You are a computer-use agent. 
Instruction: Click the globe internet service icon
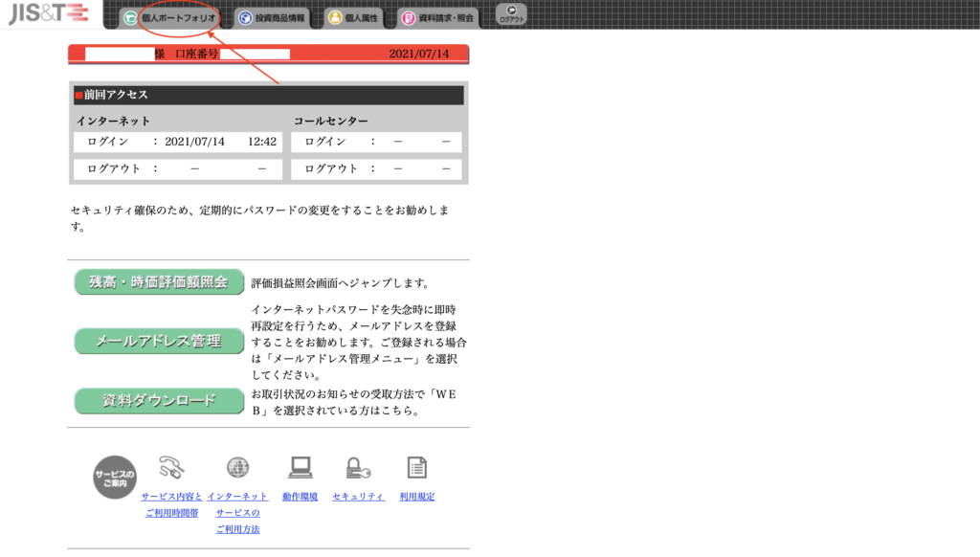coord(237,467)
